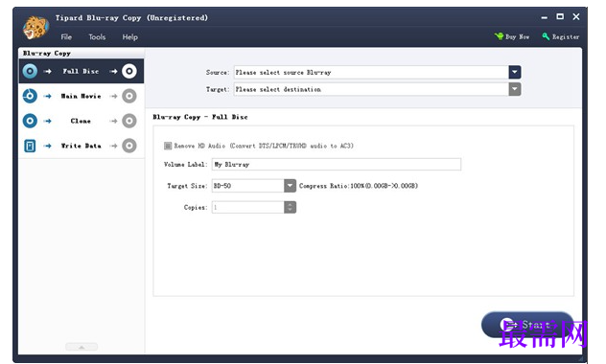Open the Target destination dropdown arrow
Screen dimensions: 606x364
515,89
